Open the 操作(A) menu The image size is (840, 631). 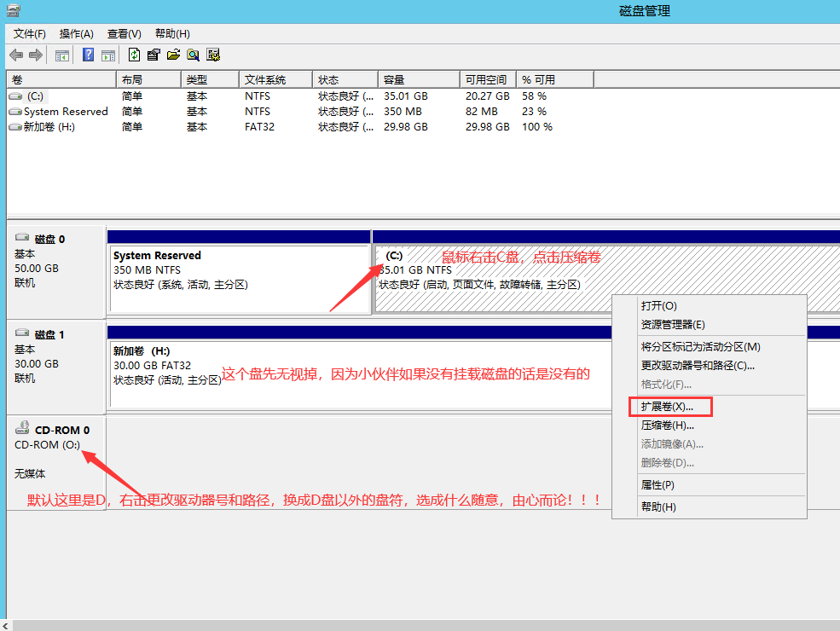(76, 33)
